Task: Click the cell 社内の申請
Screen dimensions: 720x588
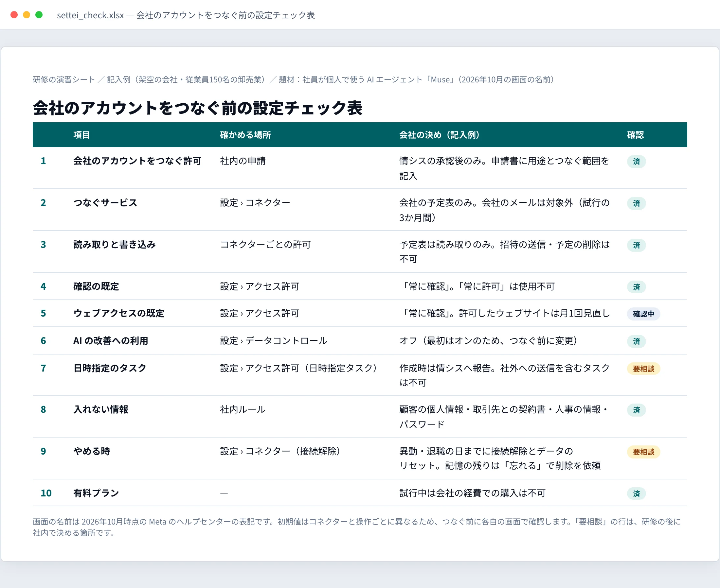Action: pos(243,161)
